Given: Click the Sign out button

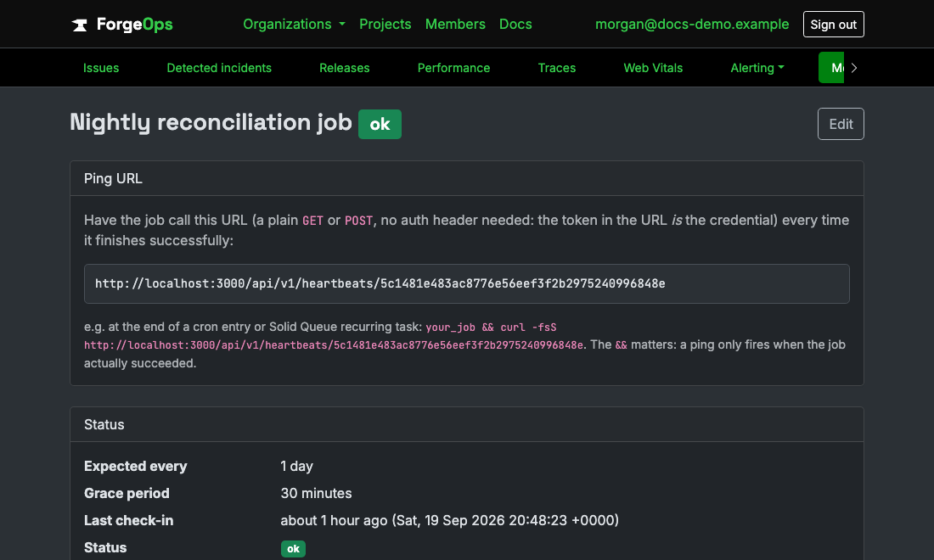Looking at the screenshot, I should [x=833, y=25].
